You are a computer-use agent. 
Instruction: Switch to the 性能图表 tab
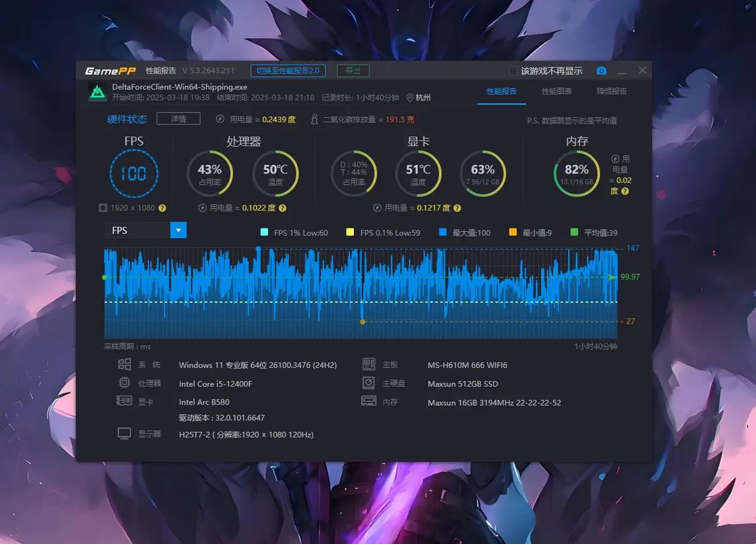556,91
